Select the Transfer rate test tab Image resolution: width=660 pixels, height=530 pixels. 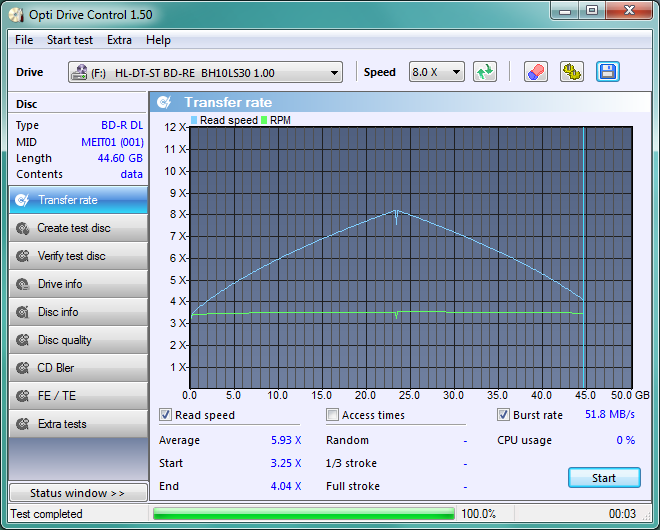tap(78, 200)
